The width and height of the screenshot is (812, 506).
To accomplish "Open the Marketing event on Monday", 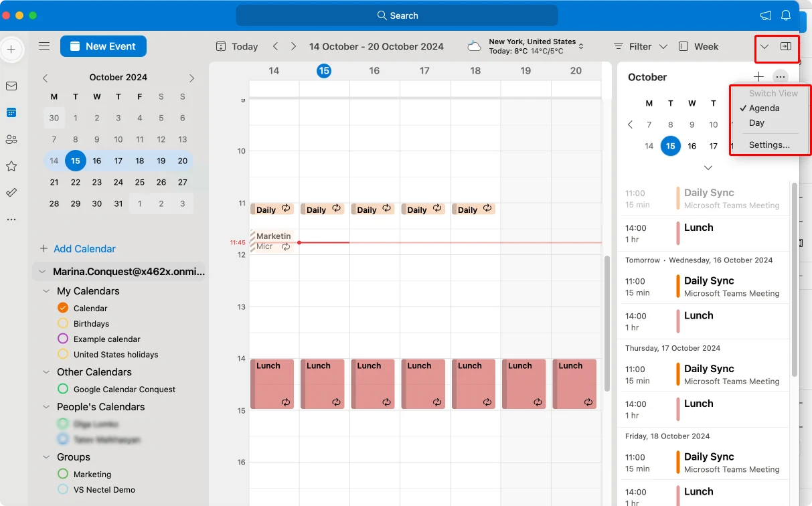I will click(x=272, y=241).
